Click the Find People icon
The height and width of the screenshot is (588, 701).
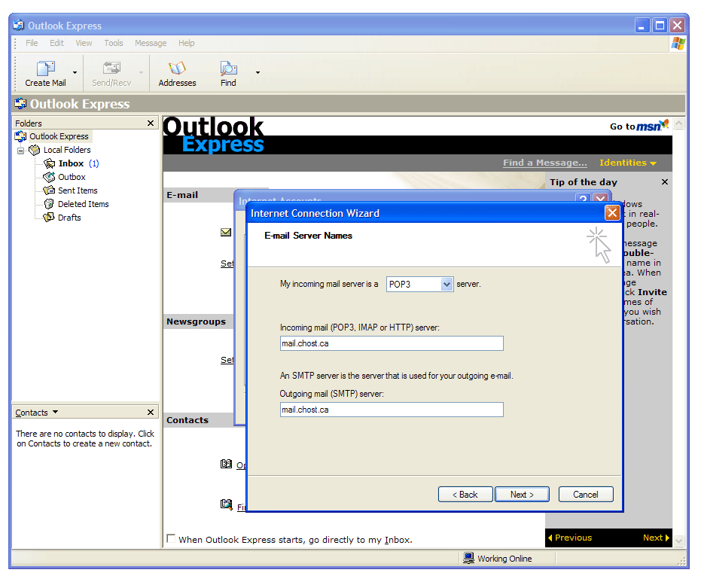[226, 505]
